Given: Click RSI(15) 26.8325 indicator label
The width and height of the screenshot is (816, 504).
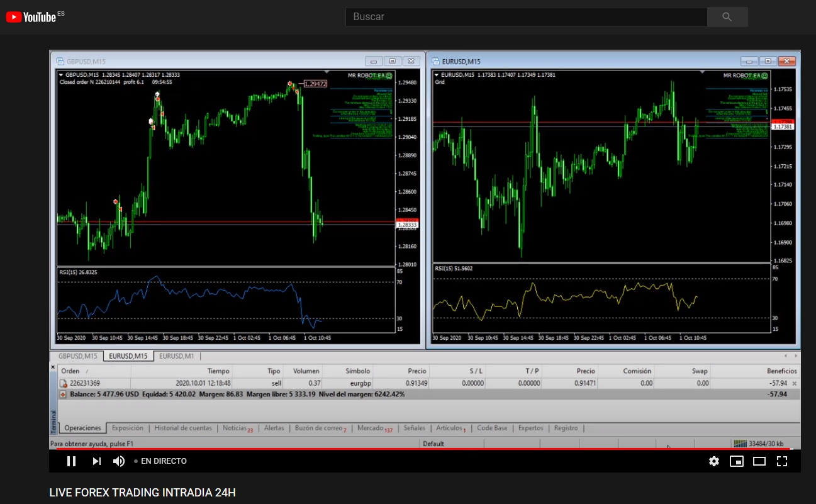Looking at the screenshot, I should (79, 272).
